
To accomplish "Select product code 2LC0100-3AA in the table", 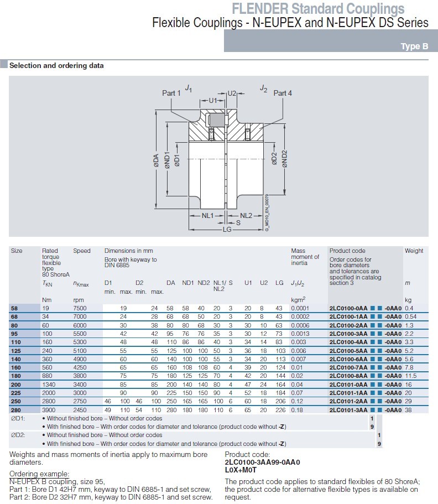I will click(x=348, y=334).
